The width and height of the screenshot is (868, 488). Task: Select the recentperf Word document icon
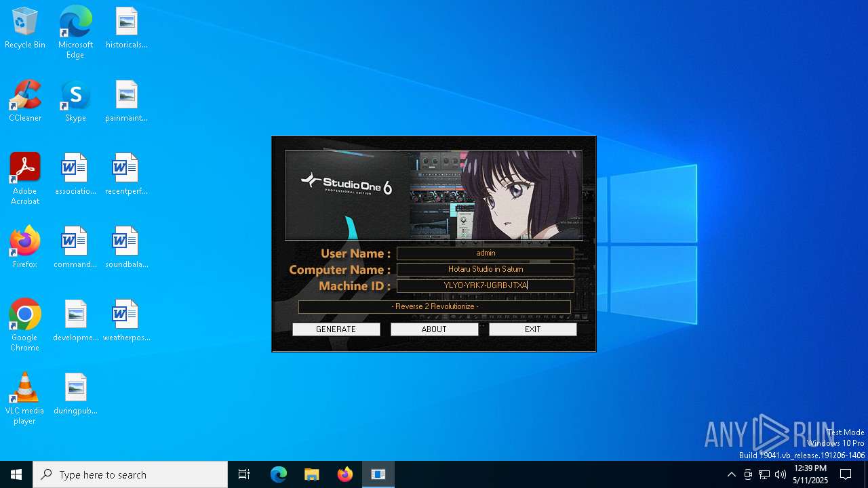[126, 175]
